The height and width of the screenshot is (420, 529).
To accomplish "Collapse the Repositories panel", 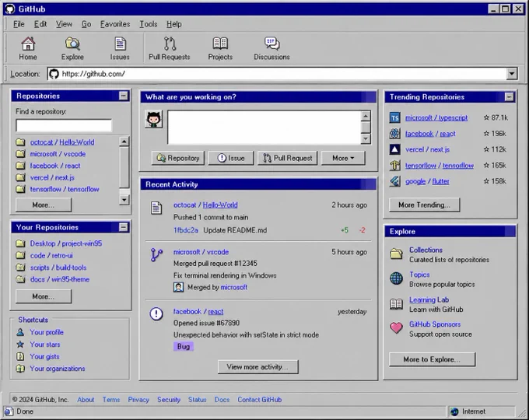I will (x=124, y=96).
